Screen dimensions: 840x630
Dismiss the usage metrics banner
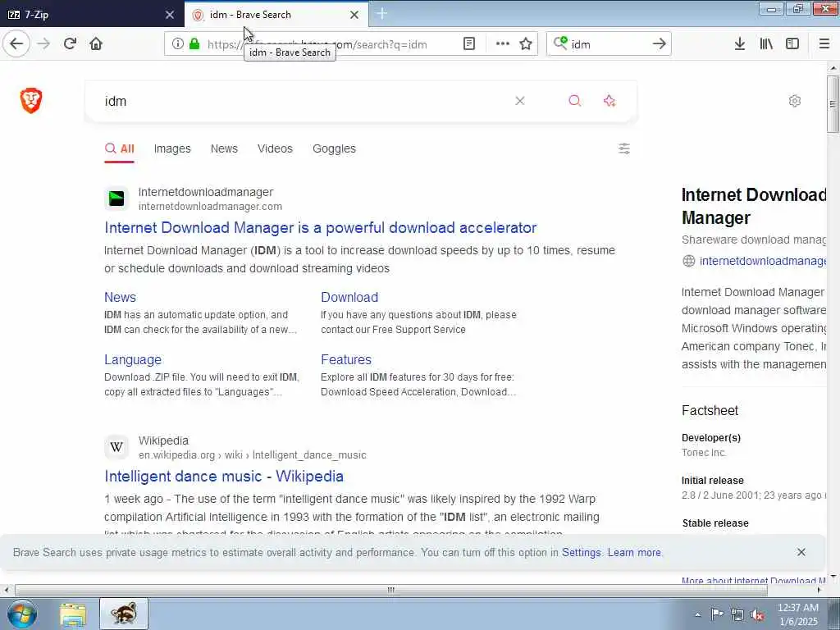[x=801, y=552]
